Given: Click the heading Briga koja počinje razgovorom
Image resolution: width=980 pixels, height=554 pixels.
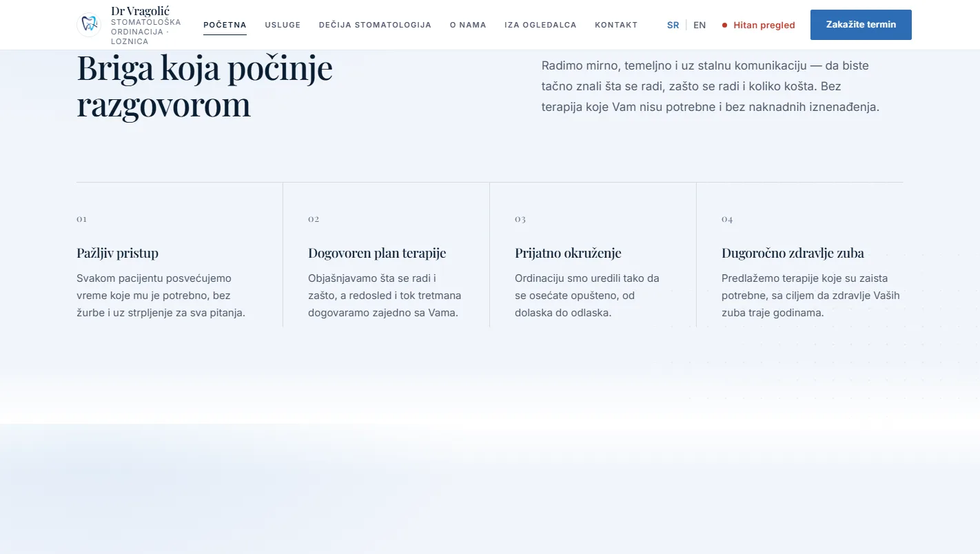Looking at the screenshot, I should [x=205, y=86].
